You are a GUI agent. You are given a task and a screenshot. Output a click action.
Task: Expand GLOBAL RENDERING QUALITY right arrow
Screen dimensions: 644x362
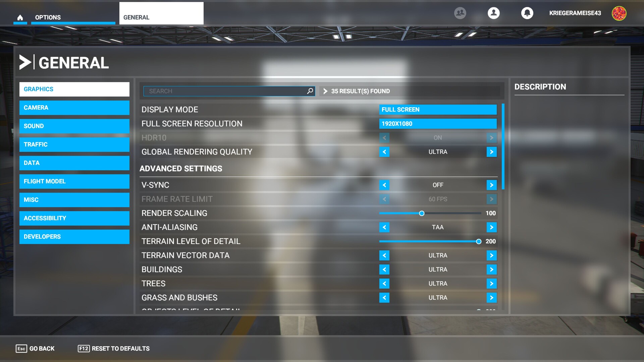click(x=491, y=152)
